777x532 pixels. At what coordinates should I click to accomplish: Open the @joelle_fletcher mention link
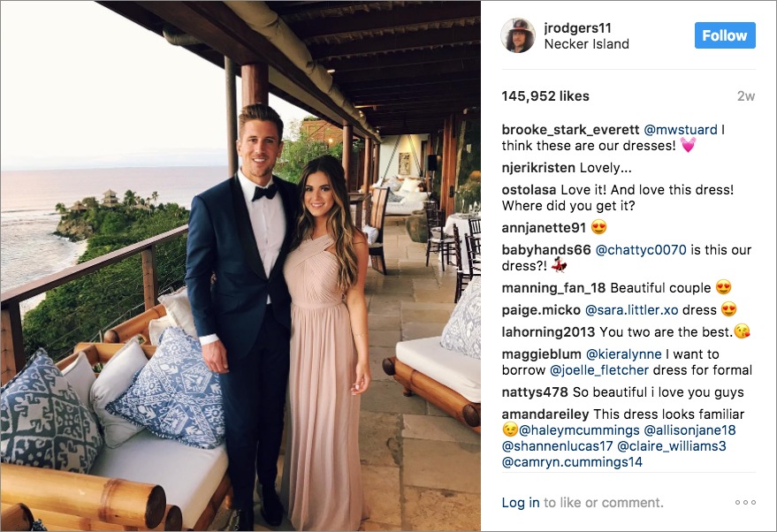[599, 370]
